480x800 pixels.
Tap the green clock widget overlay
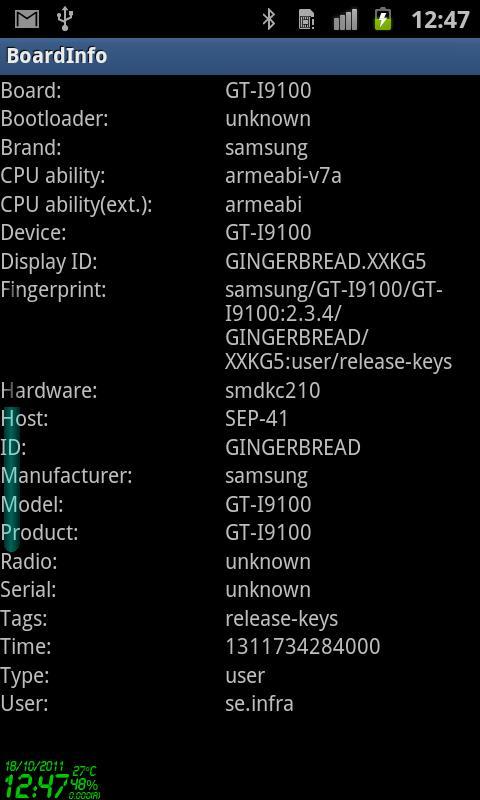coord(52,779)
